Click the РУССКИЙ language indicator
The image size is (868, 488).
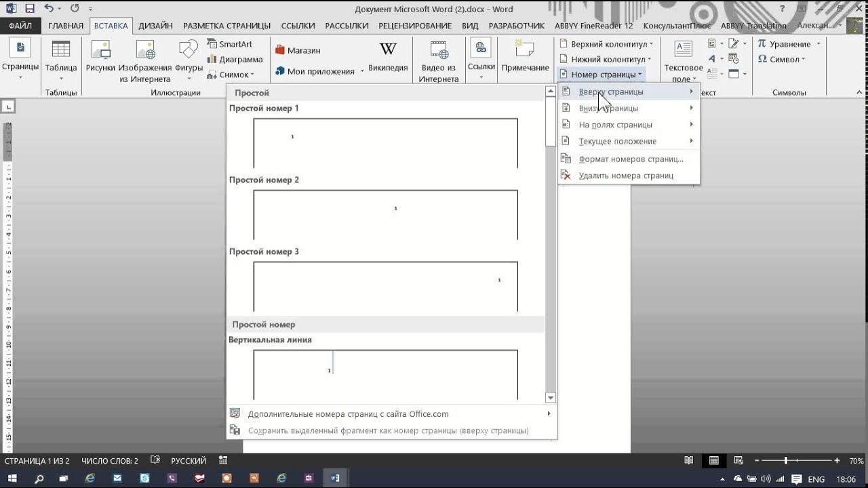(189, 461)
